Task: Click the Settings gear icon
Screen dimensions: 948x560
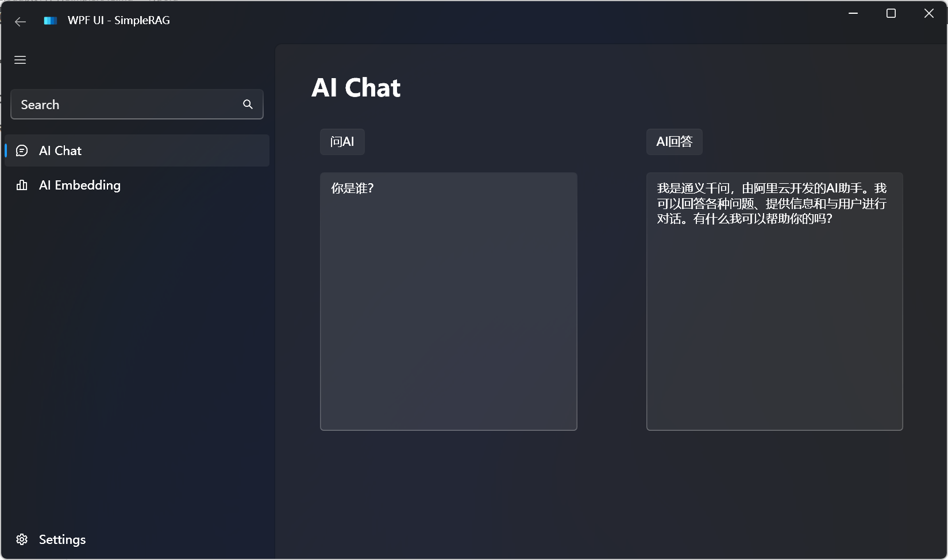Action: point(22,540)
